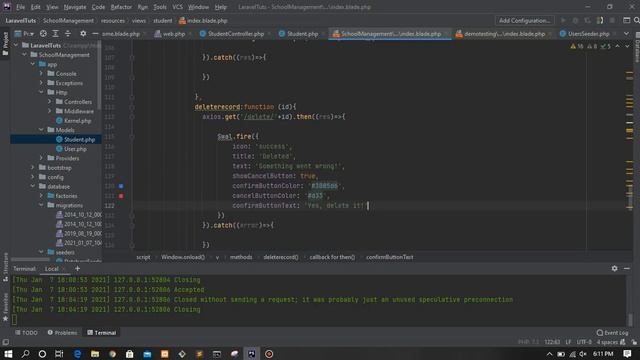Go to next highlighted error arrow
Viewport: 640px width, 360px height.
coord(627,47)
